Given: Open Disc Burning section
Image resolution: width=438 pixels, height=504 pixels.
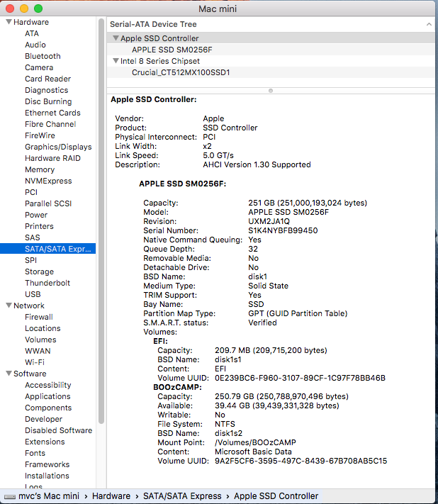Looking at the screenshot, I should click(48, 101).
